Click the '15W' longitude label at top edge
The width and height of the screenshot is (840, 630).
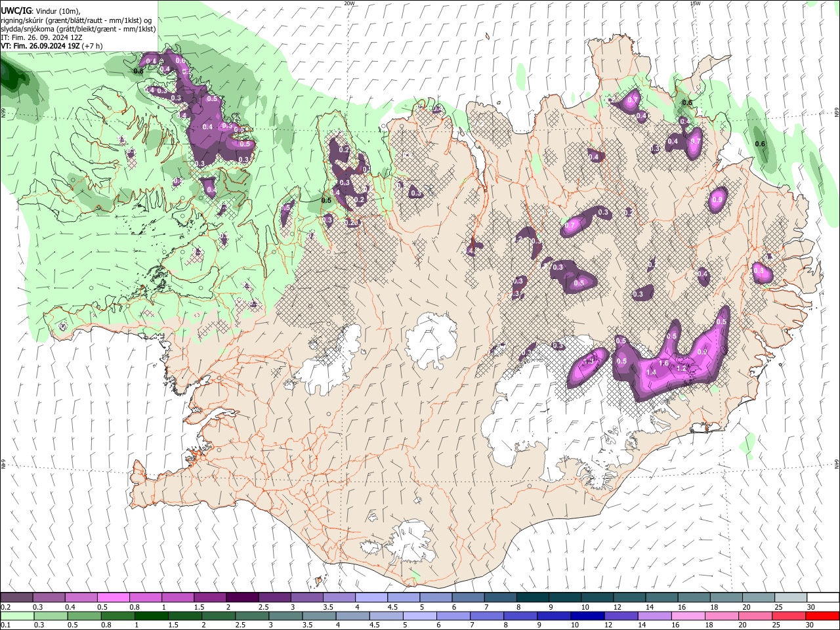click(695, 3)
